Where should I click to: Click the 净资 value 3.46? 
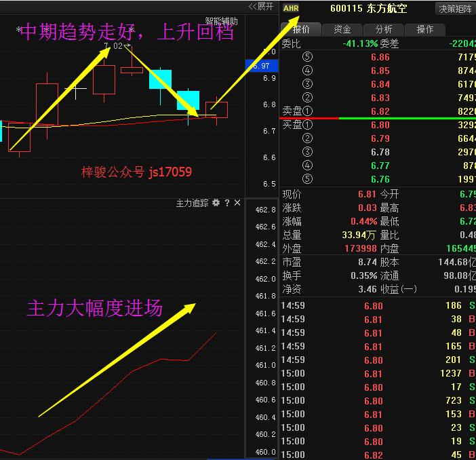(x=367, y=289)
